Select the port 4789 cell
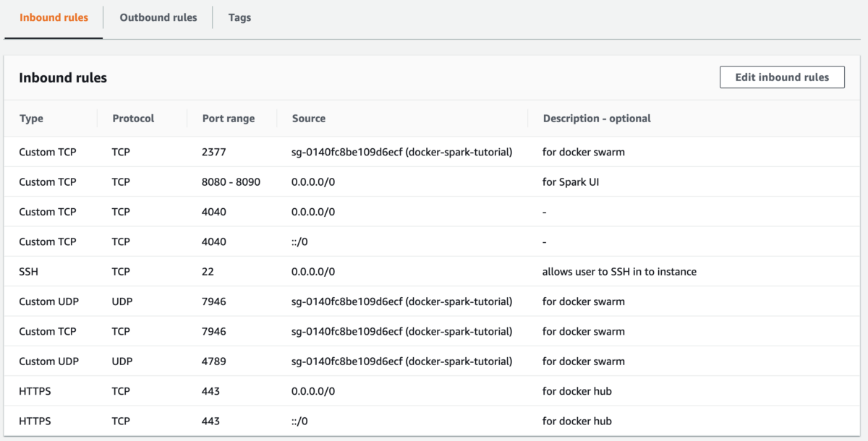 pyautogui.click(x=214, y=361)
